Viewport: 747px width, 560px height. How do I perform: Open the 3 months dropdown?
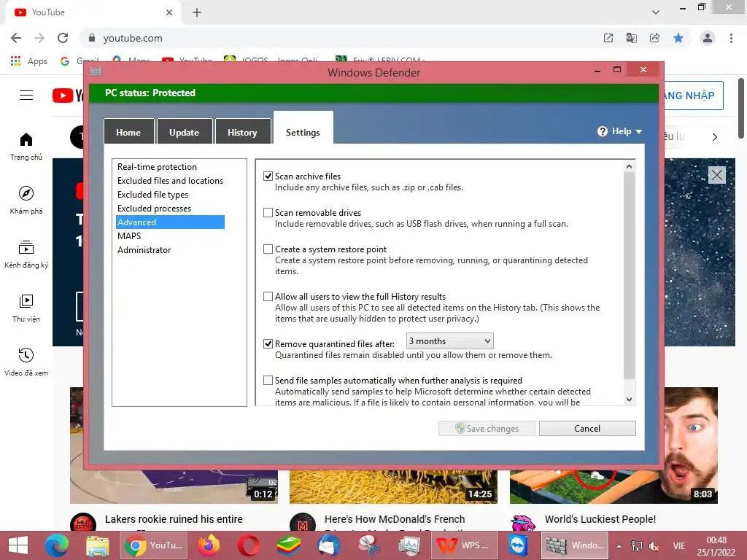tap(449, 341)
